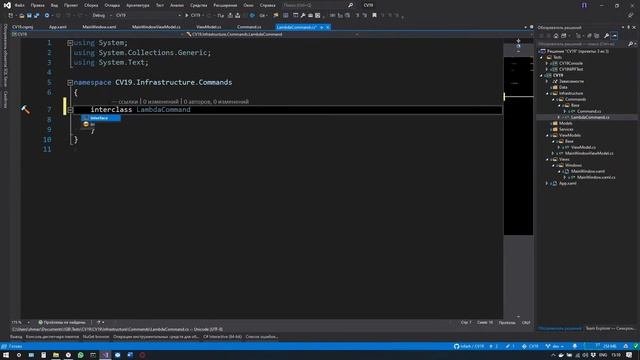Collapse the Commands folder
Screen dimensions: 640x360
pyautogui.click(x=553, y=100)
